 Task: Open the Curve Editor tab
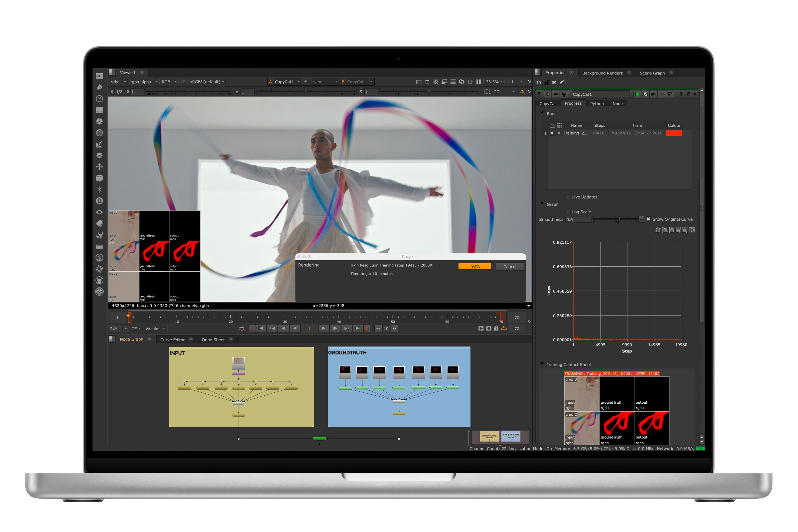click(172, 339)
